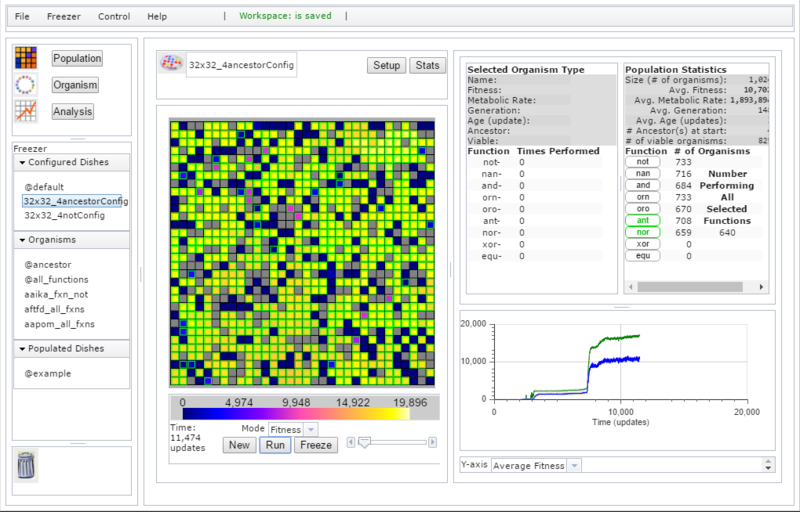Click the petri dish icon beside dish name
This screenshot has width=800, height=512.
point(171,65)
